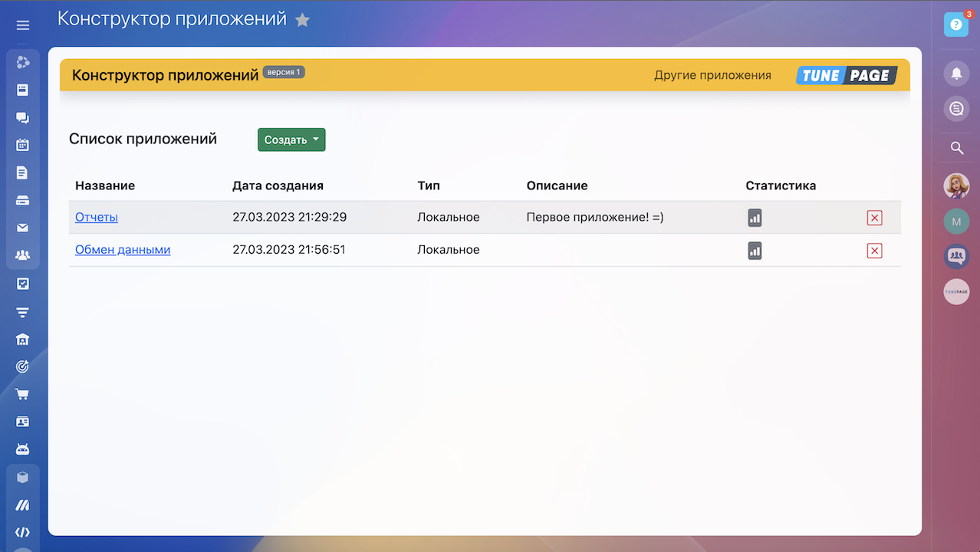
Task: Open the notifications bell icon
Action: tap(956, 73)
